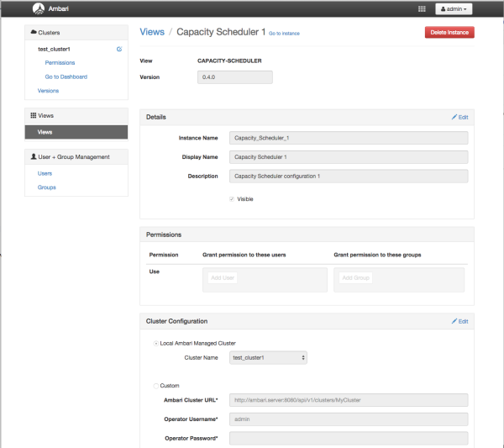Click Views breadcrumb link
The image size is (504, 448).
[152, 32]
